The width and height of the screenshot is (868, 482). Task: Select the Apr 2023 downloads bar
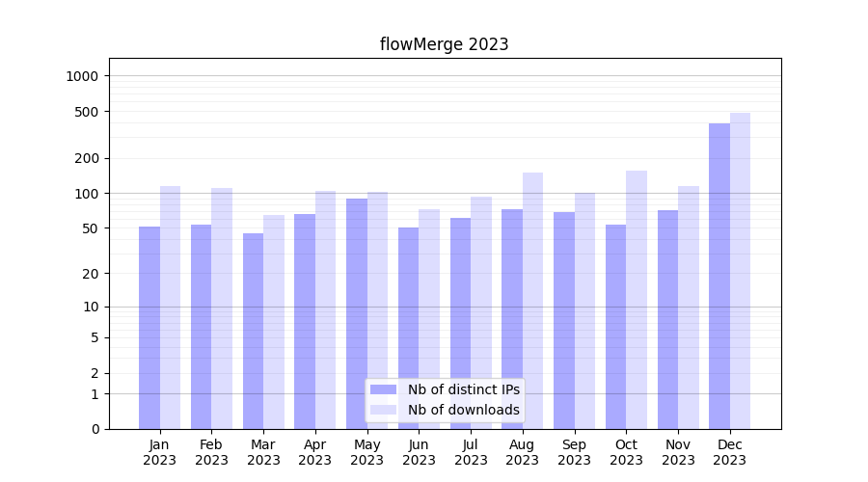(325, 309)
